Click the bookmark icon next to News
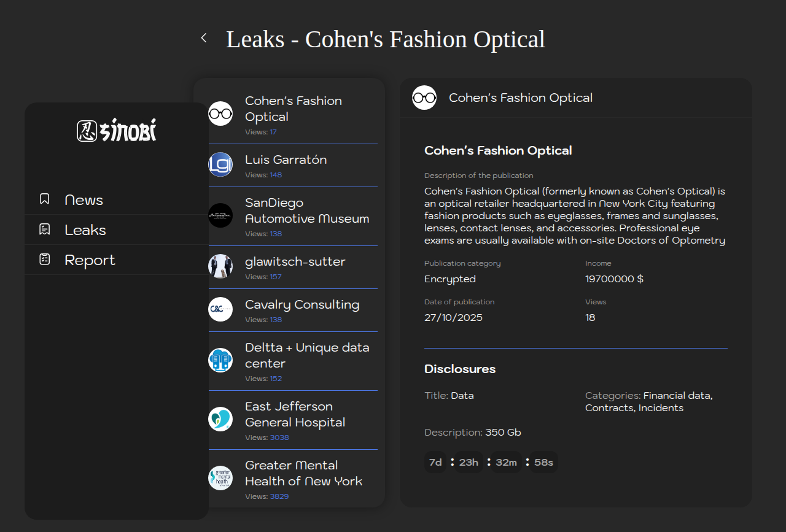Viewport: 786px width, 532px height. [x=45, y=199]
